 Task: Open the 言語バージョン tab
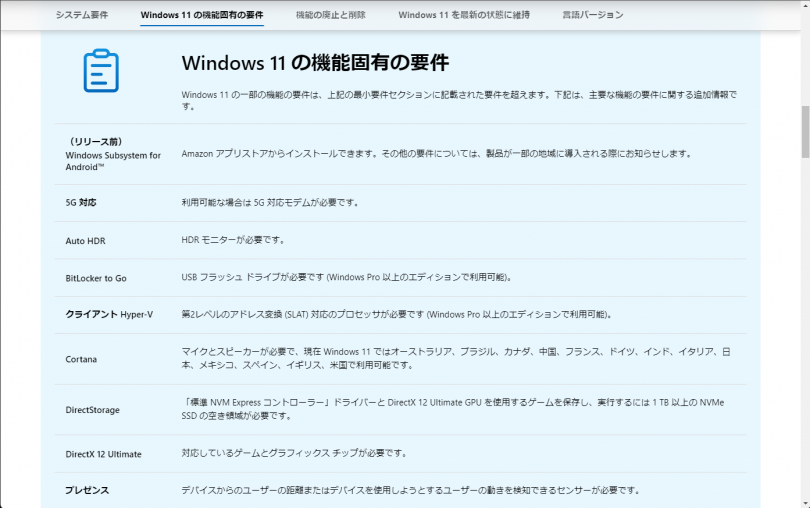tap(593, 15)
